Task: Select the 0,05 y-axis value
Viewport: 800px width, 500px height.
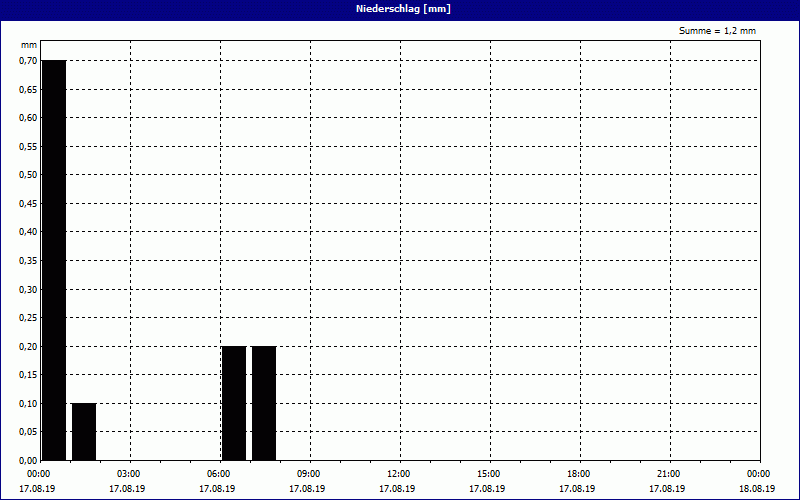Action: click(29, 432)
